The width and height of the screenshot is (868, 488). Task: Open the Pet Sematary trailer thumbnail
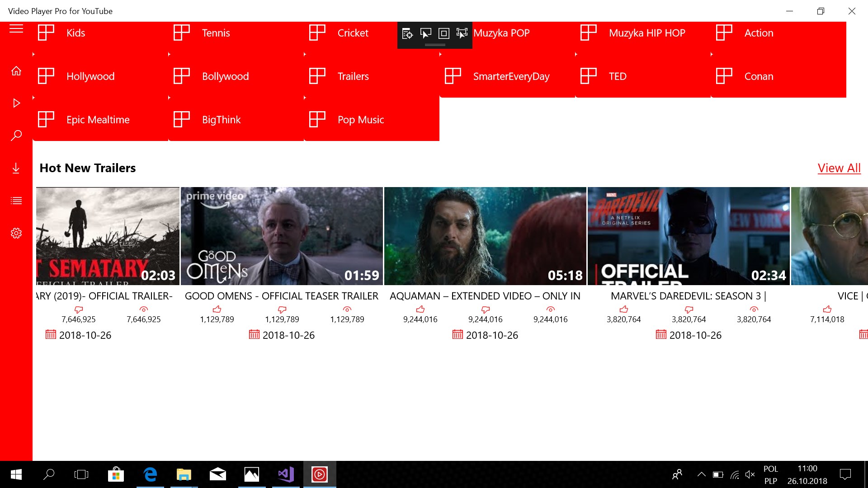point(108,236)
